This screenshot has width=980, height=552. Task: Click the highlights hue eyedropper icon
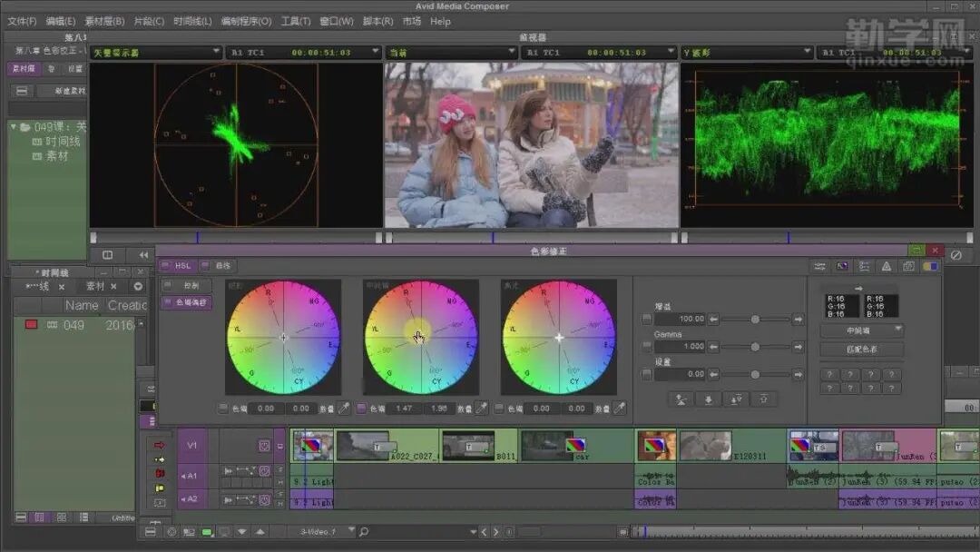(x=620, y=409)
